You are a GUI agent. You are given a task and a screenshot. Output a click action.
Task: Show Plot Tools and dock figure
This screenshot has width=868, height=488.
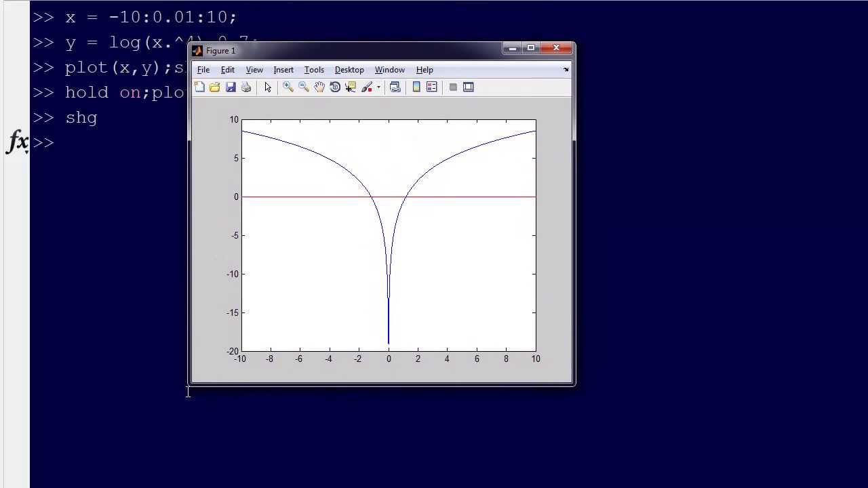469,87
